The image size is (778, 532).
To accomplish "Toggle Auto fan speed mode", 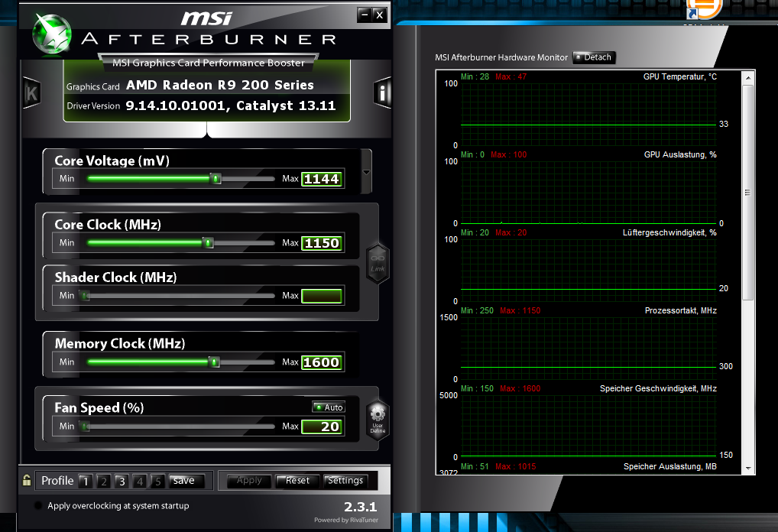I will click(x=329, y=407).
